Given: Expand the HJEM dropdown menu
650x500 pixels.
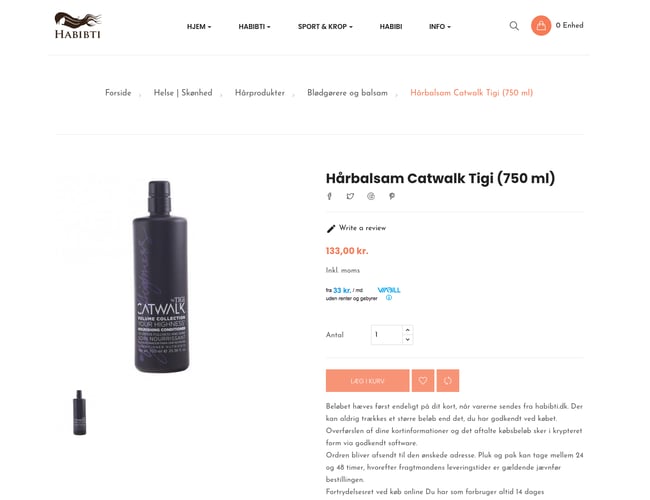Looking at the screenshot, I should pos(199,27).
